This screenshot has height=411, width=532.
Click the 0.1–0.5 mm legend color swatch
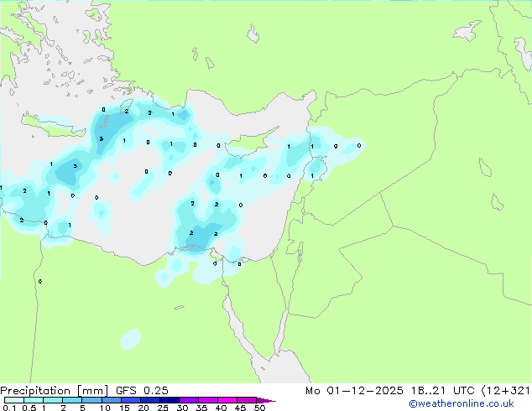[14, 400]
